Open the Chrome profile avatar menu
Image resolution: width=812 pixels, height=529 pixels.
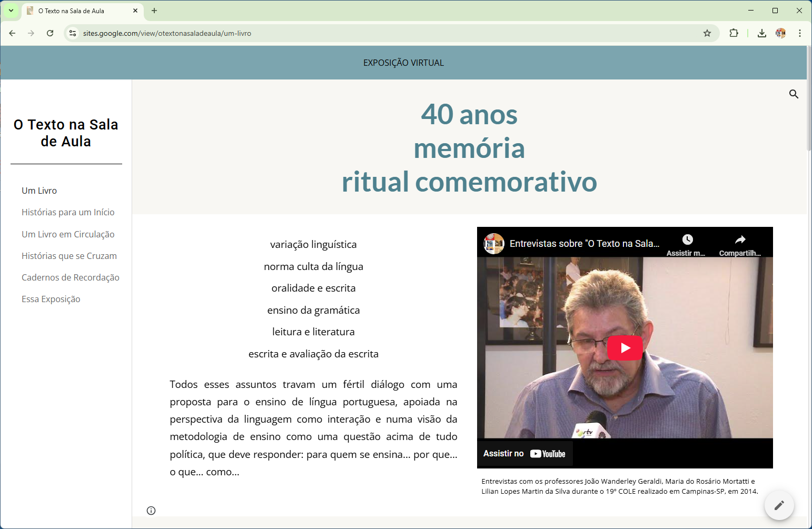click(780, 33)
